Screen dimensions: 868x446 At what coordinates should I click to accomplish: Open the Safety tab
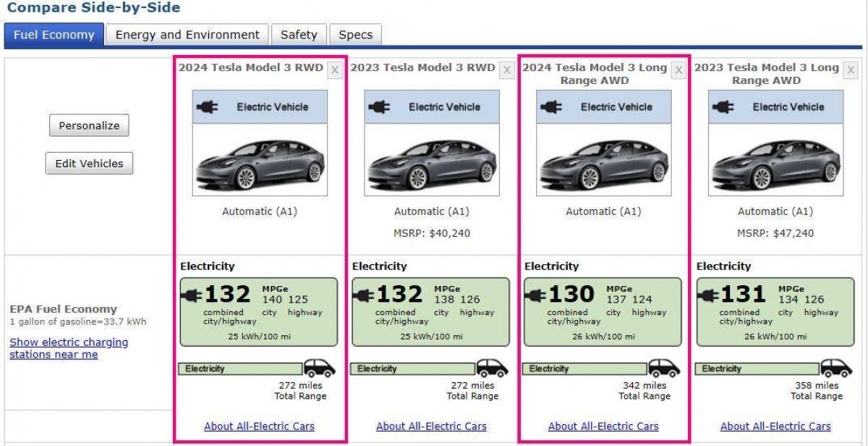tap(299, 35)
